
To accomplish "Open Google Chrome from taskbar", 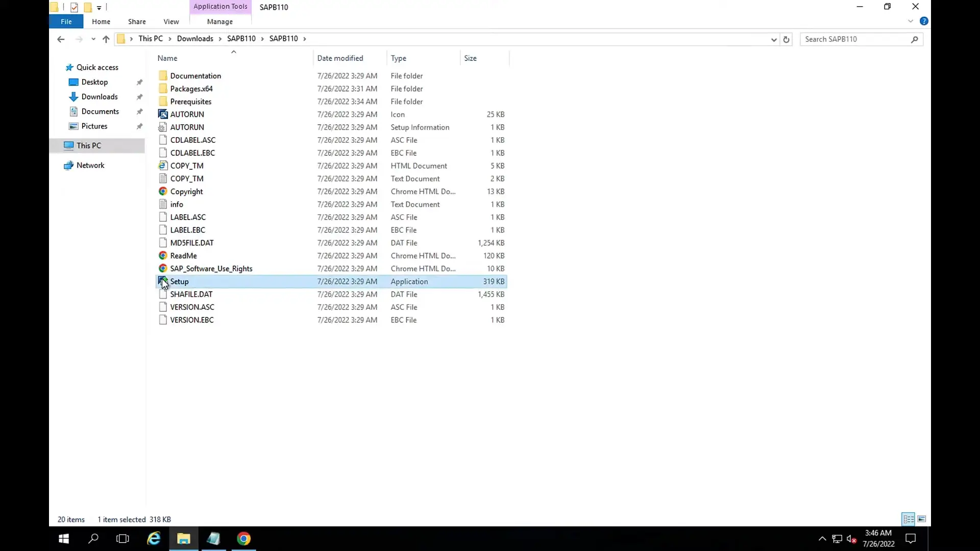I will (244, 539).
